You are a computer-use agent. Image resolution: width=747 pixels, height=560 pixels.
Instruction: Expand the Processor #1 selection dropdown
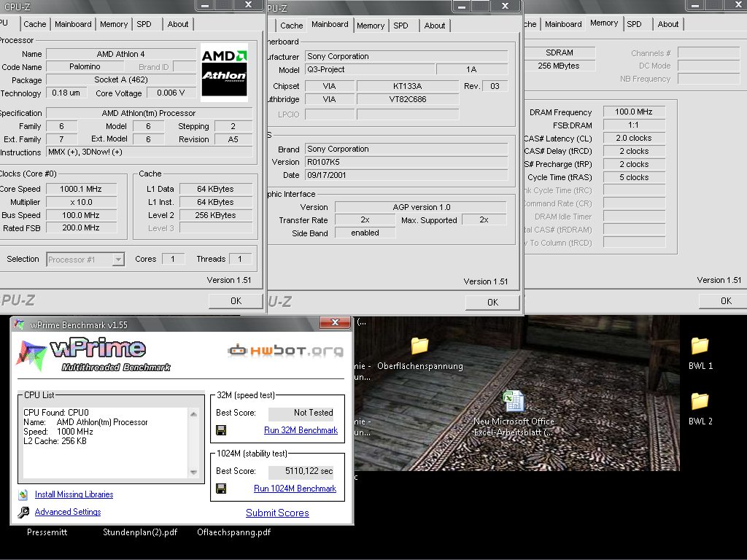(x=117, y=260)
